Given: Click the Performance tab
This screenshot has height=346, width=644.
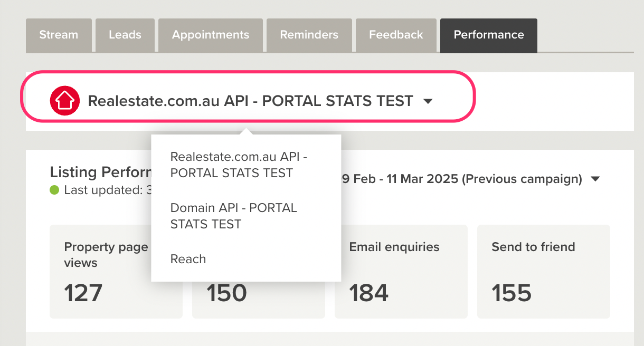Looking at the screenshot, I should point(489,35).
